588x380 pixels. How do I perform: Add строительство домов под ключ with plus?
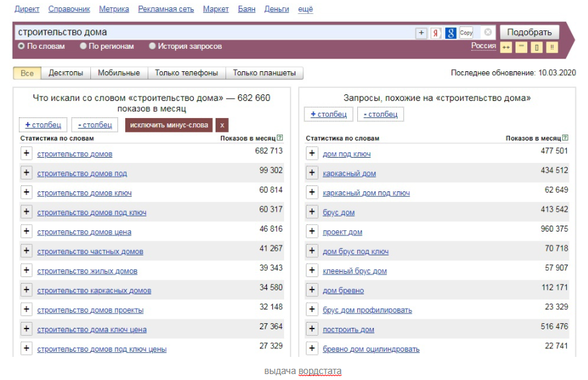pos(26,212)
